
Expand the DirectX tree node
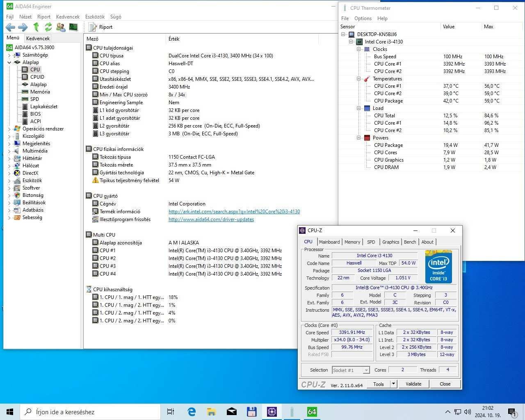(9, 173)
